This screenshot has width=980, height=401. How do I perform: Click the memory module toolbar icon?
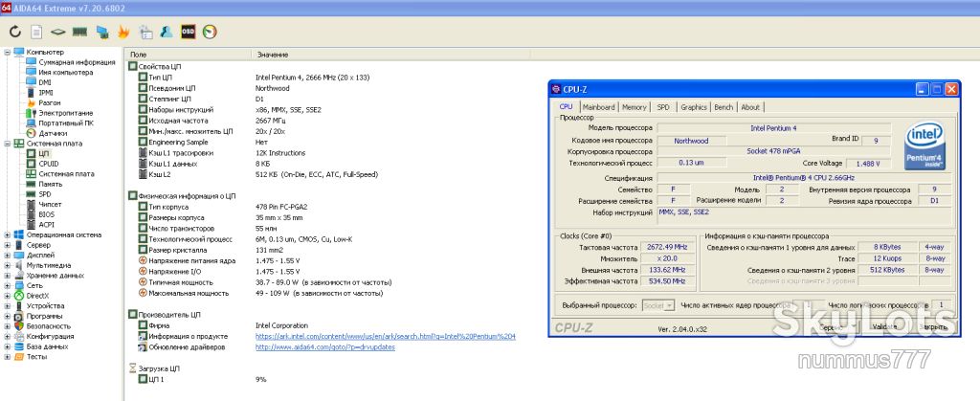point(79,32)
